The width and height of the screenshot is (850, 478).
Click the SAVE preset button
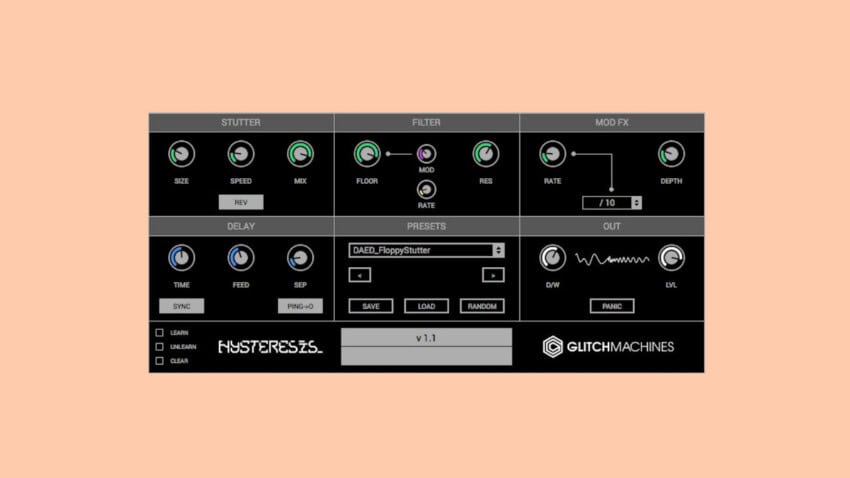[371, 306]
